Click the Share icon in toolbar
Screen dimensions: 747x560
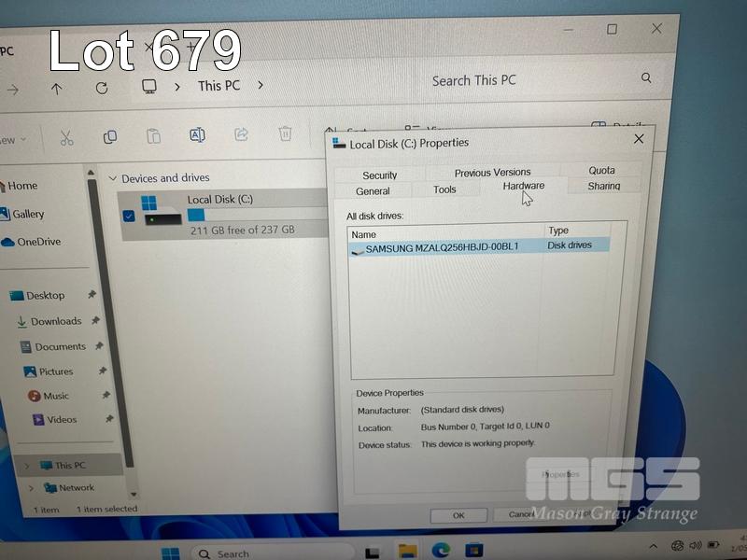click(241, 134)
